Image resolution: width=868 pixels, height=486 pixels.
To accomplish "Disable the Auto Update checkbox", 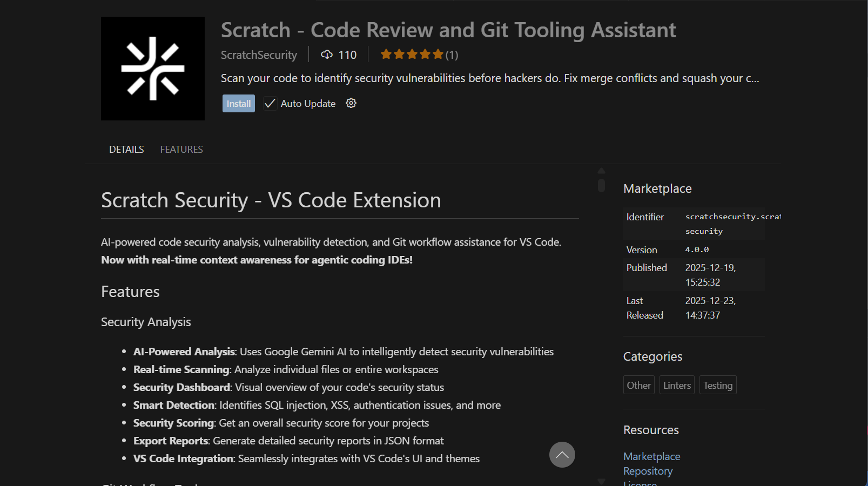I will [x=270, y=103].
